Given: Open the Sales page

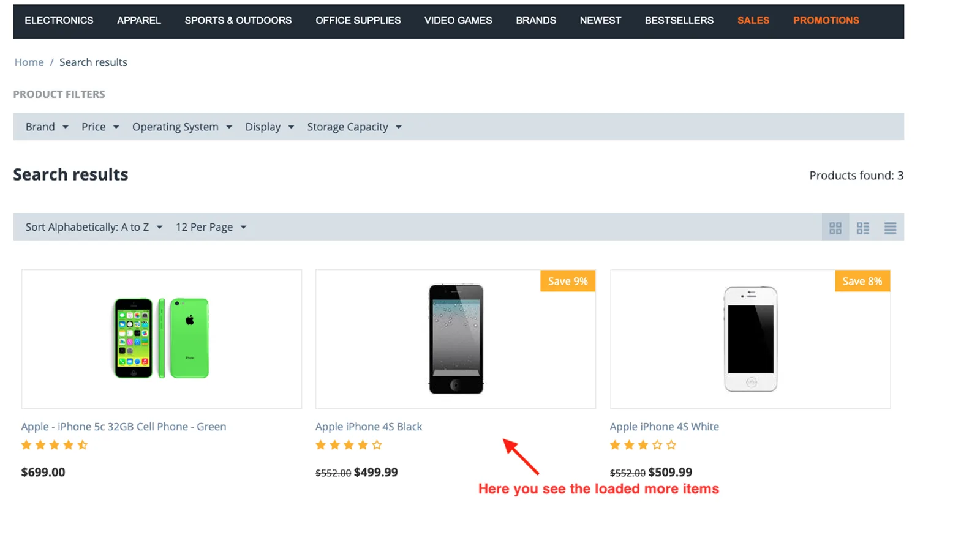Looking at the screenshot, I should click(753, 20).
